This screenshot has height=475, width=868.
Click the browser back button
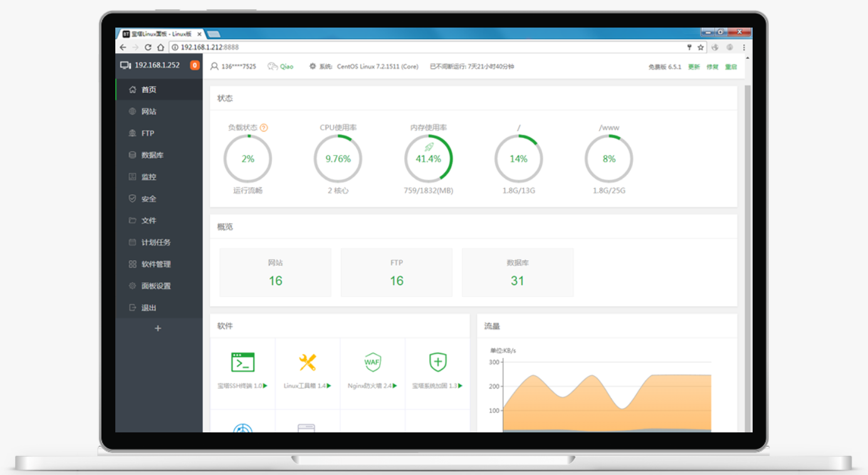(x=123, y=47)
